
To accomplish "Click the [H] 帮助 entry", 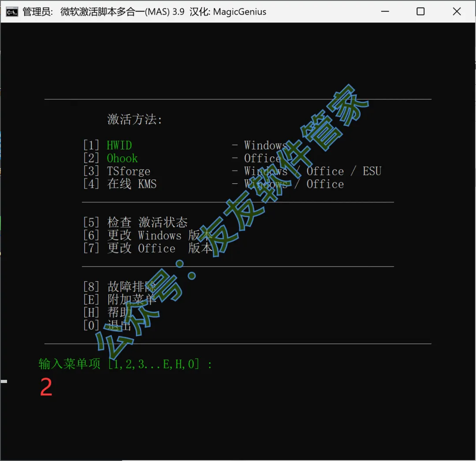I will (108, 312).
